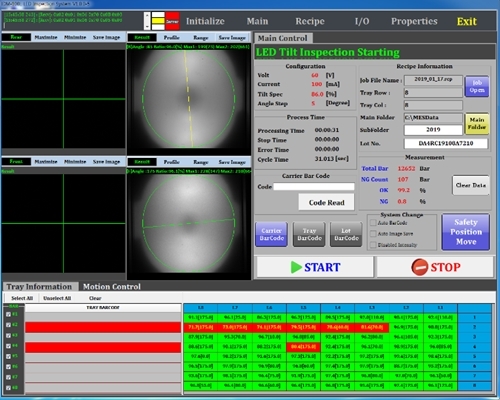Minimize the Front camera view
The image size is (500, 400).
[75, 162]
